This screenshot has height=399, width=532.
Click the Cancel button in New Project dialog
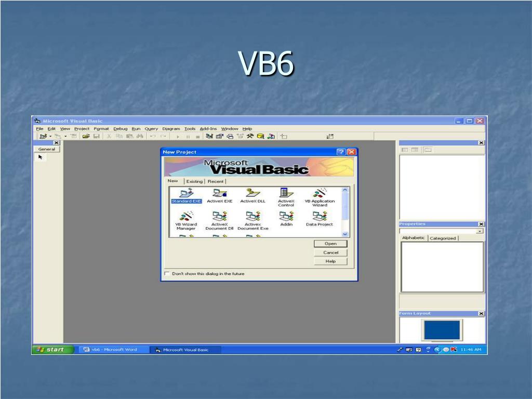coord(330,252)
